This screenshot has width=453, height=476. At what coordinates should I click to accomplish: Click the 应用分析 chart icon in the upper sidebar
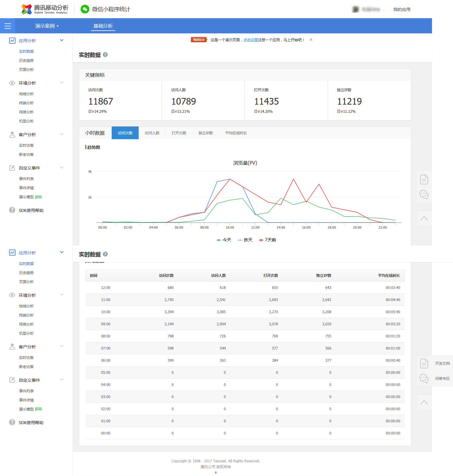(12, 41)
